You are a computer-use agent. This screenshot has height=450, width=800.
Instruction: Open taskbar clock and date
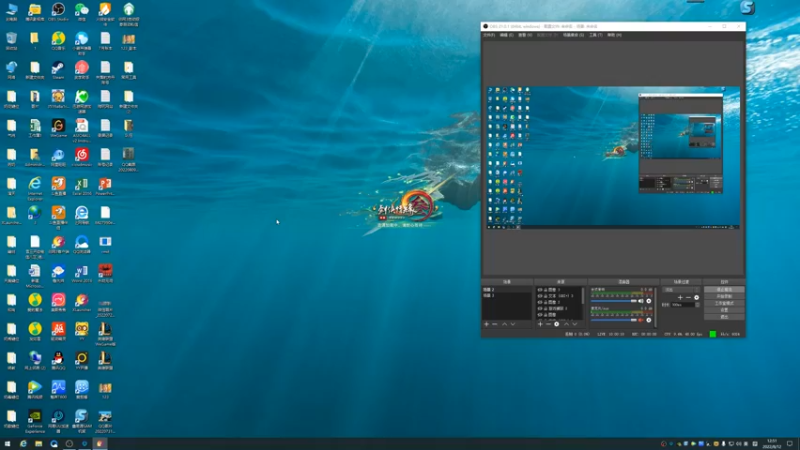772,444
